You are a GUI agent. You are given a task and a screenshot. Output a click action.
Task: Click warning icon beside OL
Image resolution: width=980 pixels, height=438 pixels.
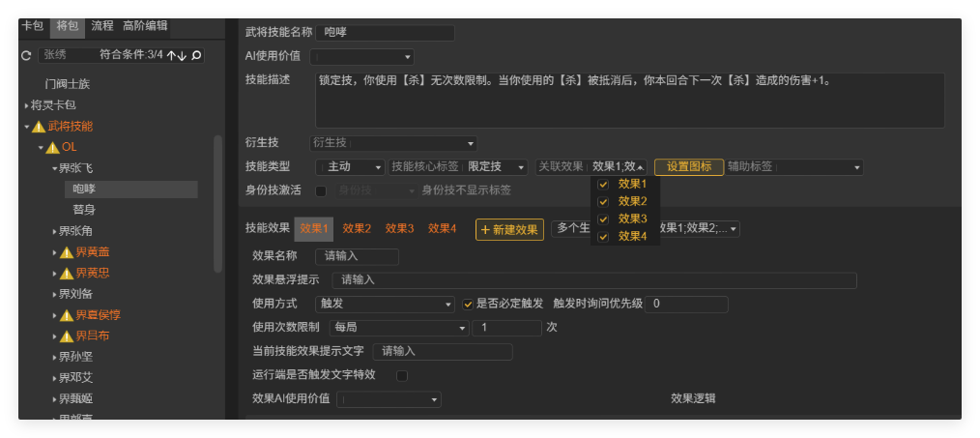(52, 148)
